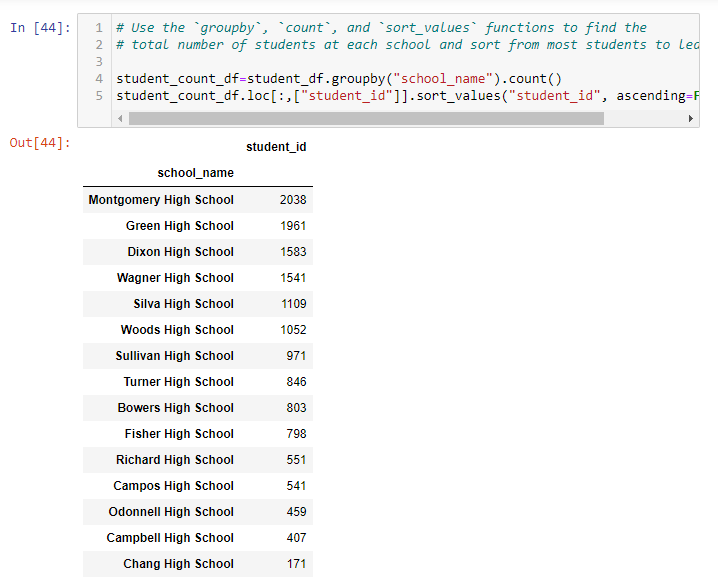Click the second comment line about total students

(x=408, y=45)
